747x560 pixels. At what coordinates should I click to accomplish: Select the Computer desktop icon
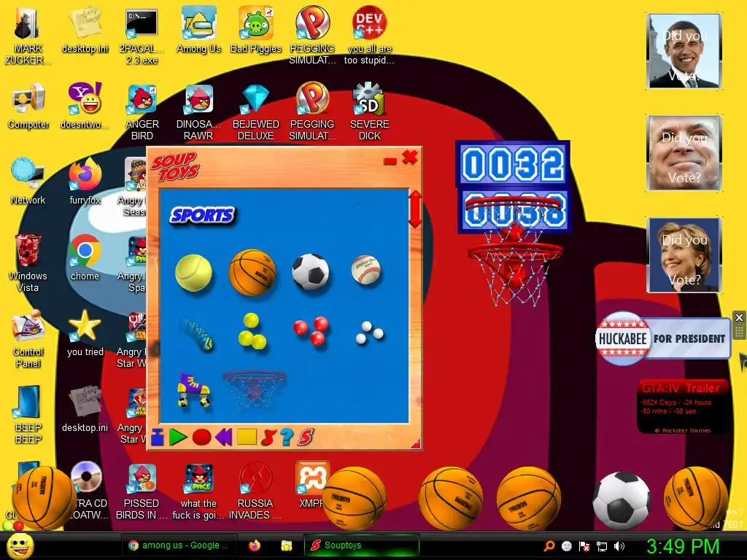coord(28,106)
